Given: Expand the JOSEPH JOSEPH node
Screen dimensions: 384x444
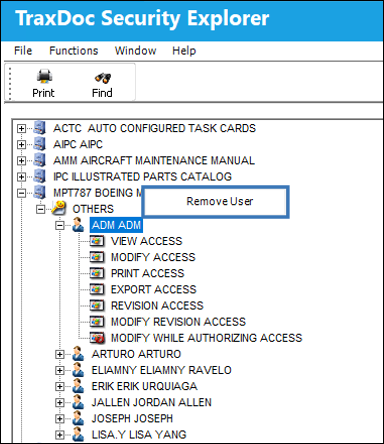Looking at the screenshot, I should click(x=60, y=419).
